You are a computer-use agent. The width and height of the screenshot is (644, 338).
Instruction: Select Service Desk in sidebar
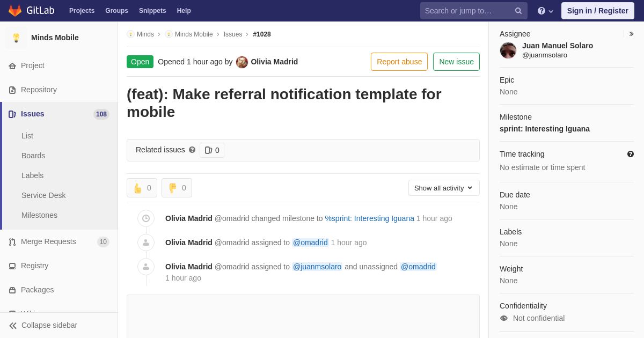pyautogui.click(x=43, y=195)
